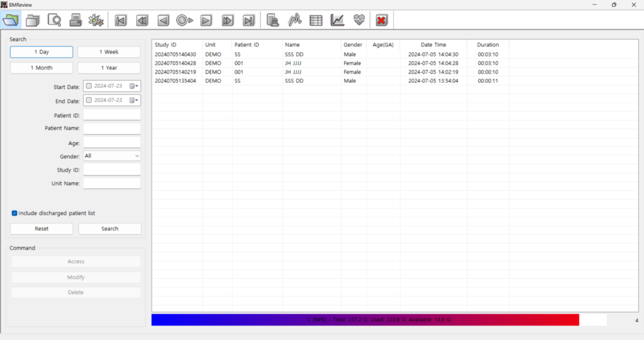Click the Search button
Viewport: 644px width, 340px height.
109,229
